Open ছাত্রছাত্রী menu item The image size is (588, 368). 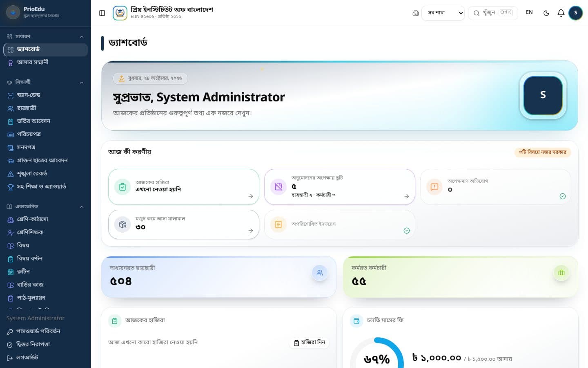point(45,108)
